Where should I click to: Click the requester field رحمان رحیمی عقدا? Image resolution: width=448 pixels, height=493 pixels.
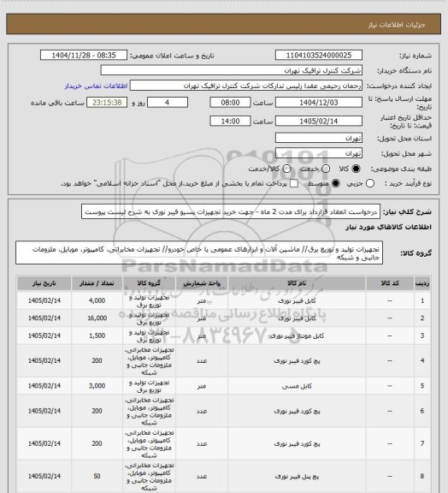click(246, 86)
